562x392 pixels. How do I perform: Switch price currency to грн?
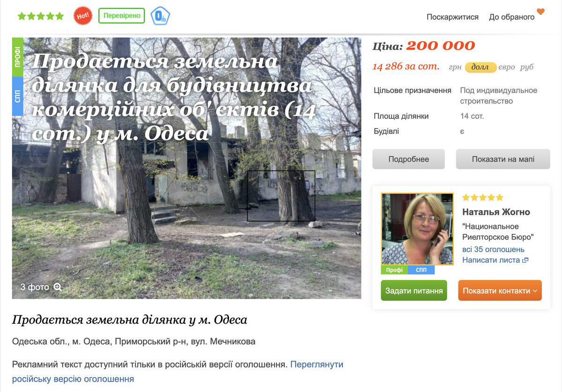[455, 67]
